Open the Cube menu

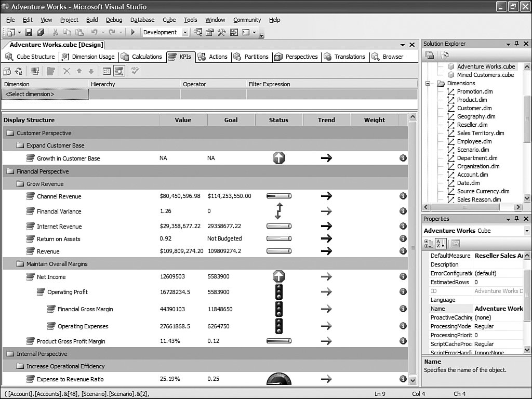pyautogui.click(x=169, y=20)
